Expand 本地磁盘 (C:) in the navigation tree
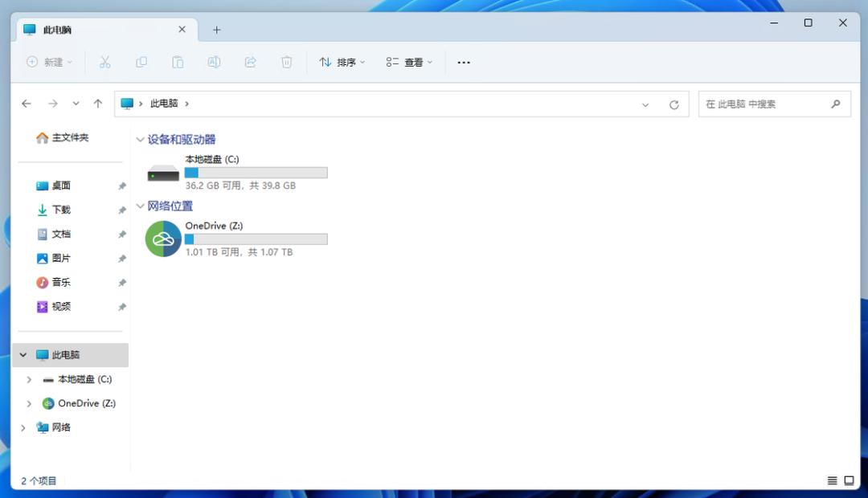Viewport: 868px width, 498px height. tap(29, 380)
